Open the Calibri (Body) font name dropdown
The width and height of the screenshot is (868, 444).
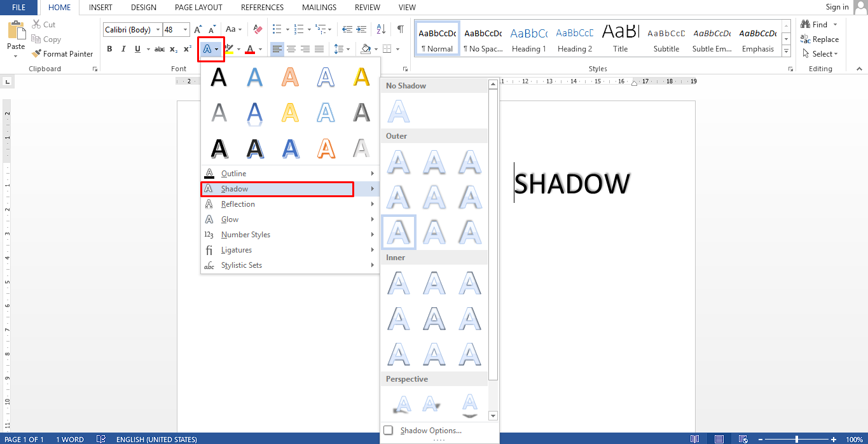click(x=157, y=30)
